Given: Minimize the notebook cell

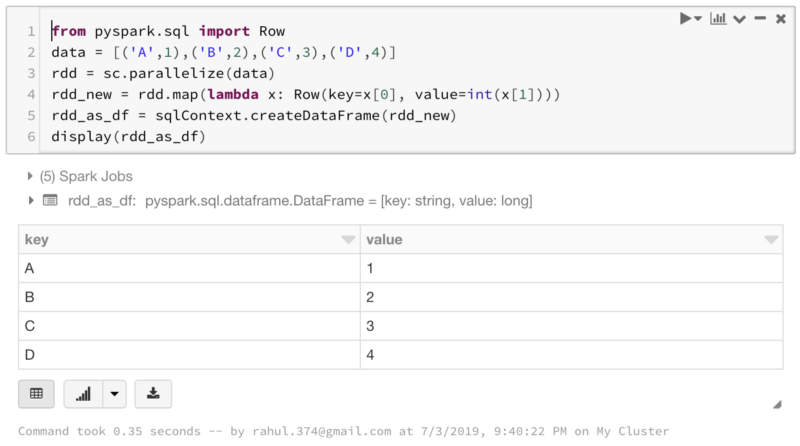Looking at the screenshot, I should coord(761,19).
